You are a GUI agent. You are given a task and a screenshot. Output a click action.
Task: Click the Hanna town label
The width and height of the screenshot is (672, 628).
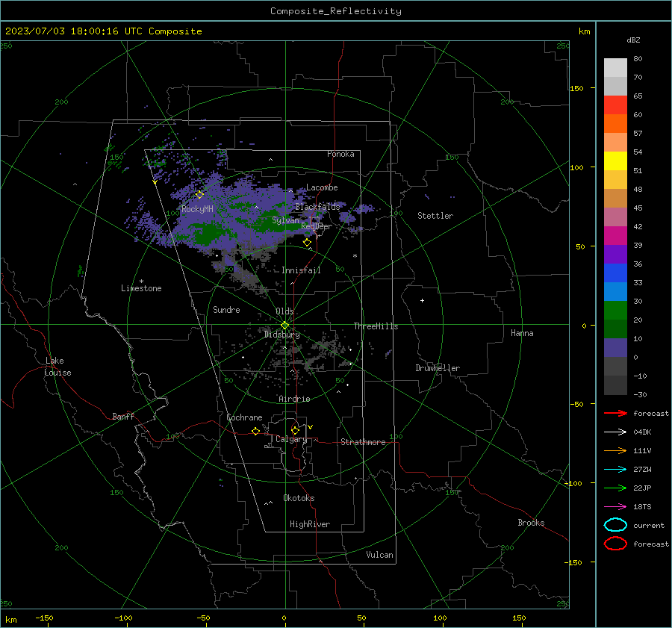[522, 333]
